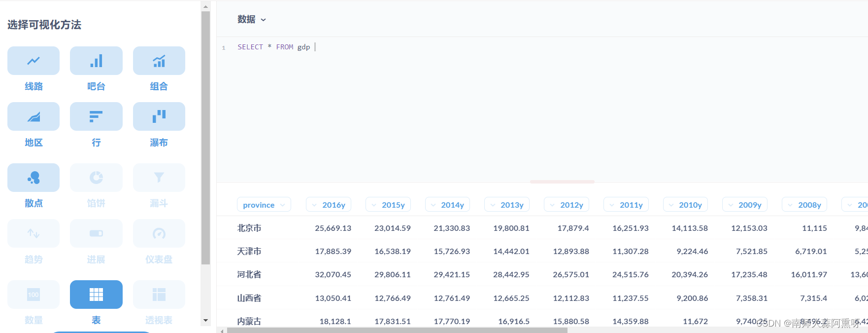Viewport: 868px width, 333px height.
Task: Click the editor resize handle bar
Action: [562, 182]
